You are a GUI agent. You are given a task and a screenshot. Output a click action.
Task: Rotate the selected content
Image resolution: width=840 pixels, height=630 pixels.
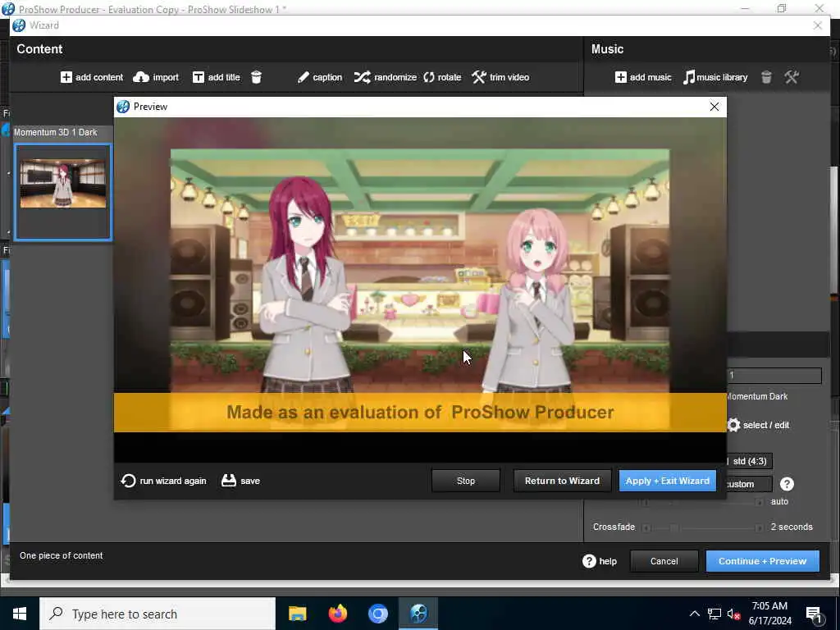(x=442, y=77)
